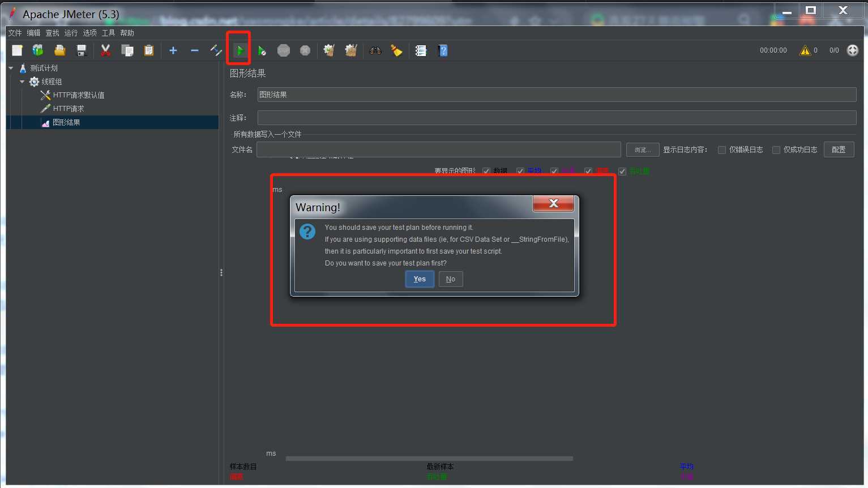Click the Open file folder icon

click(59, 50)
